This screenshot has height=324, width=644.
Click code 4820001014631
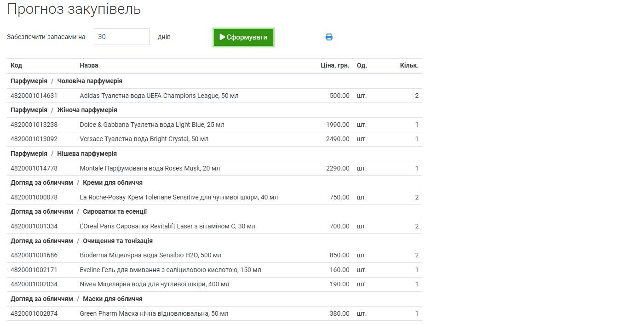click(34, 96)
